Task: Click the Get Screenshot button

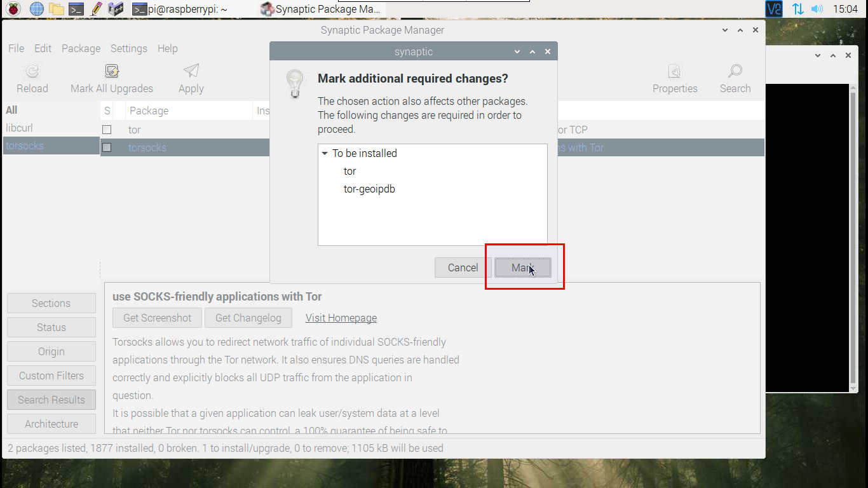Action: (x=157, y=318)
